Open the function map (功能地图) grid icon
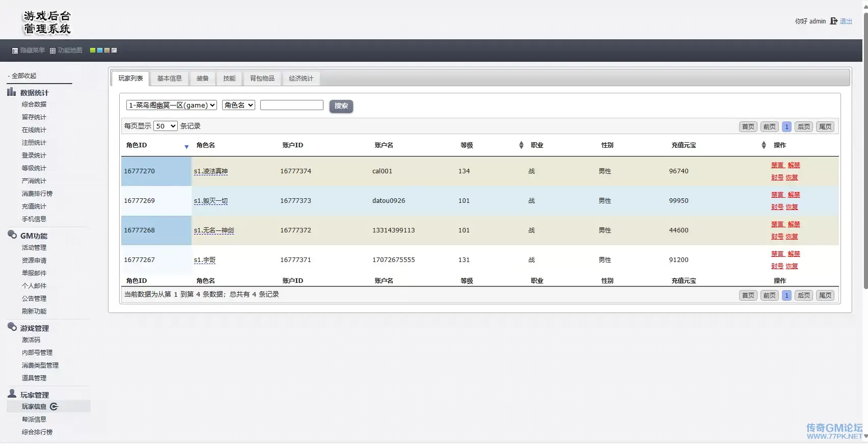 click(52, 50)
